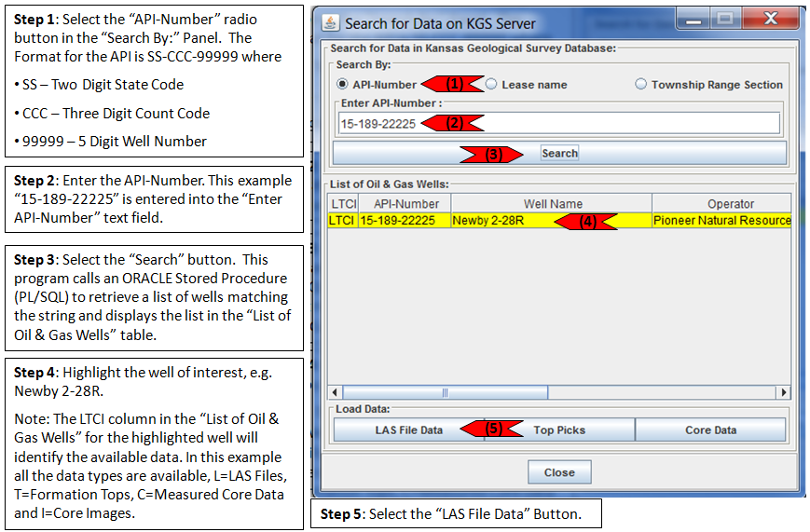Click the Operator column header
The width and height of the screenshot is (810, 532).
click(721, 204)
